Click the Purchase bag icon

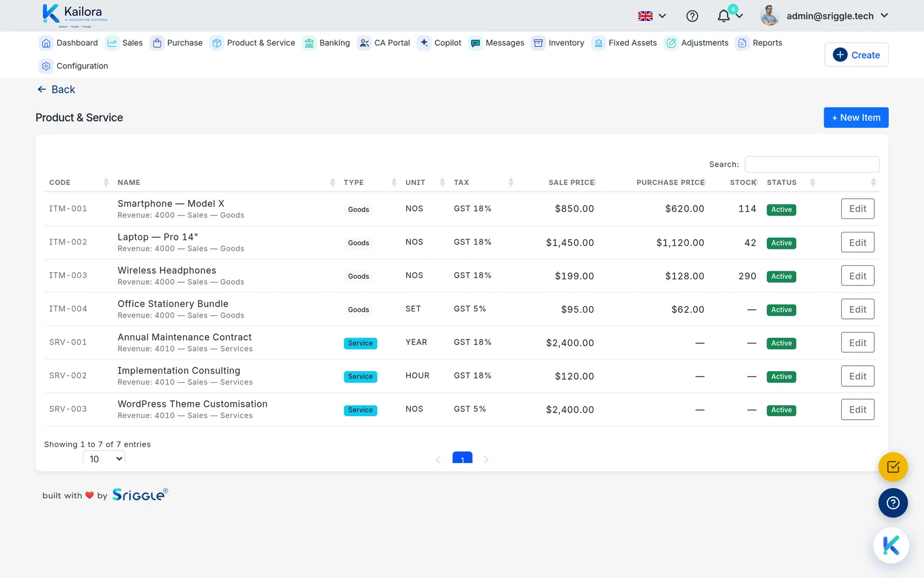157,43
